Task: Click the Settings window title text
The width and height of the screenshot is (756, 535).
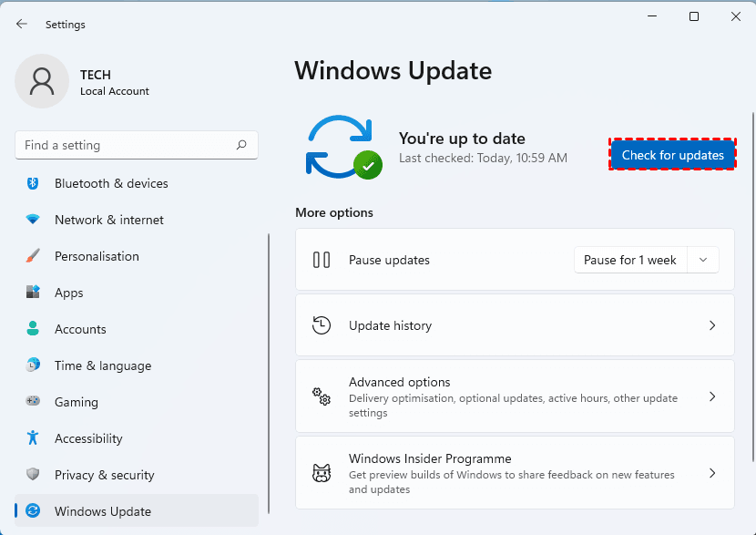Action: pos(65,25)
